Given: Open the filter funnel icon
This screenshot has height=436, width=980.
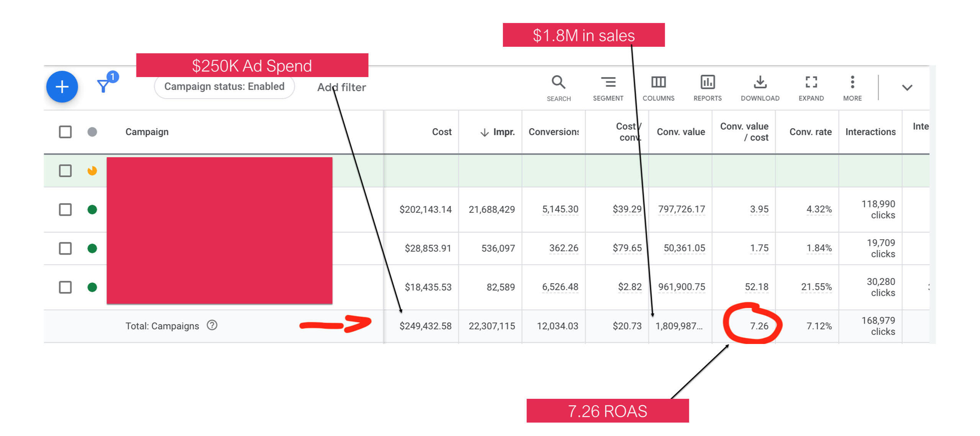Looking at the screenshot, I should pyautogui.click(x=103, y=86).
